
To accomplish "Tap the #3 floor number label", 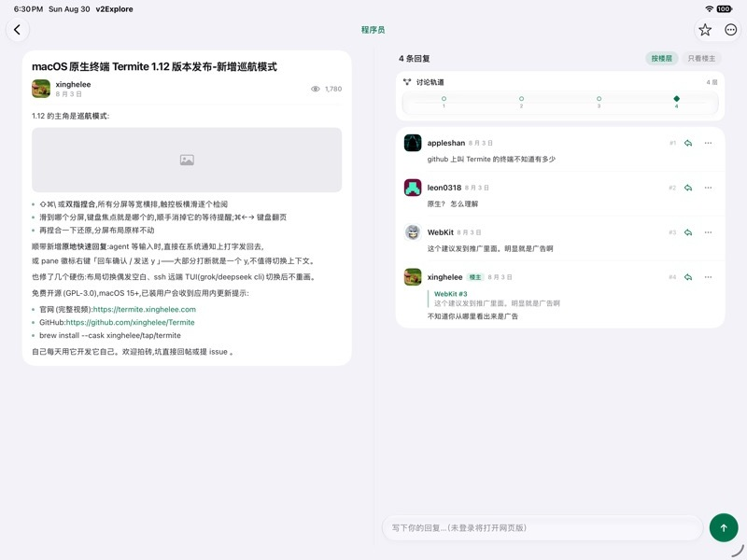I will pyautogui.click(x=672, y=232).
